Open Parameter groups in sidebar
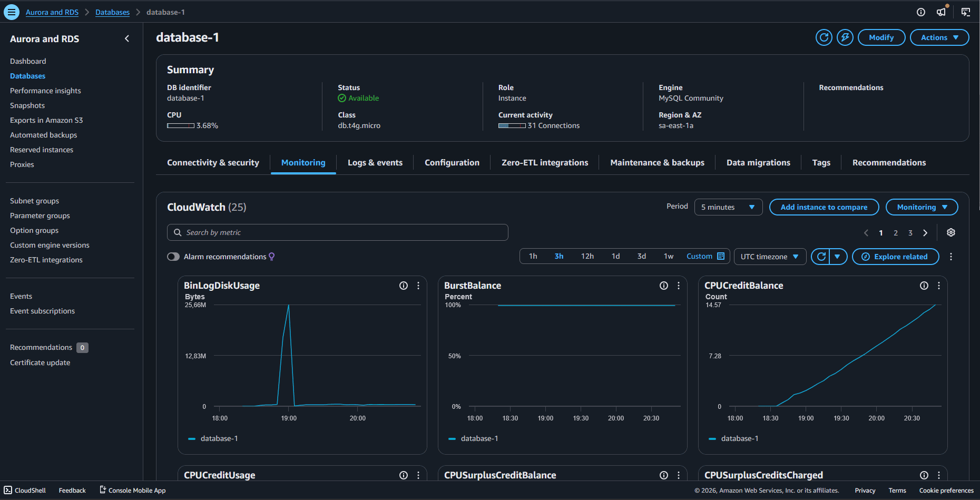 tap(40, 215)
